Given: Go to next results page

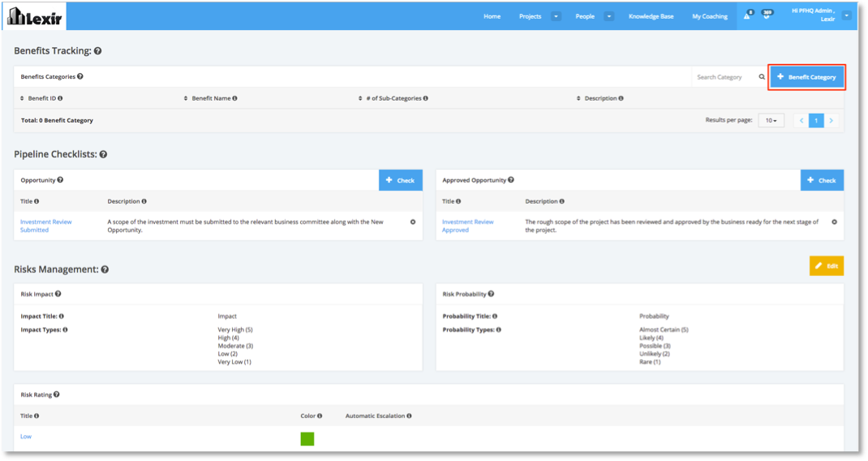Looking at the screenshot, I should coord(831,120).
